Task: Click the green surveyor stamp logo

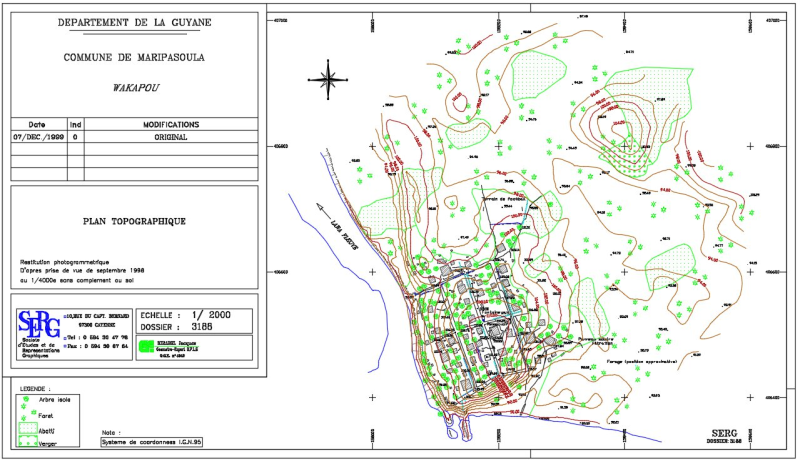Action: coord(149,345)
